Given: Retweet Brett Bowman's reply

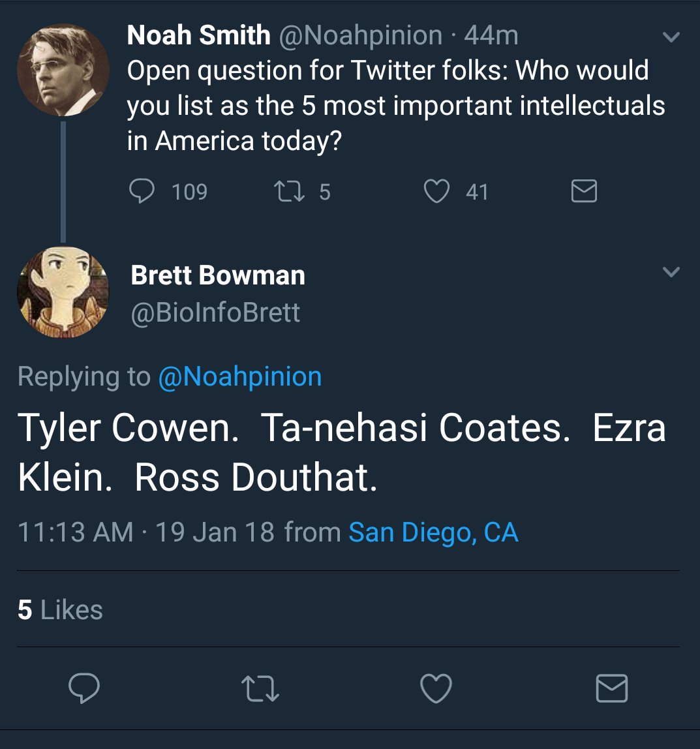Looking at the screenshot, I should coord(260,688).
